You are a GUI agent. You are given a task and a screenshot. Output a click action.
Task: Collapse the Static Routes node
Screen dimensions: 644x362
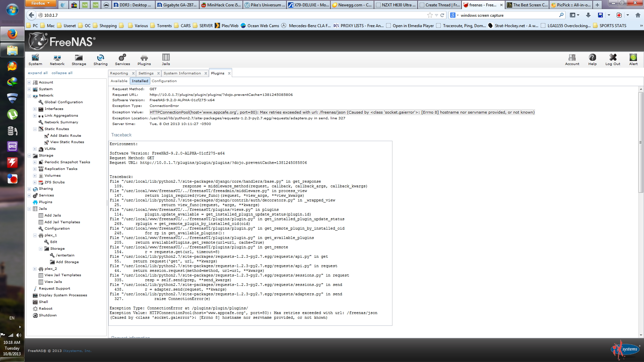tap(35, 129)
